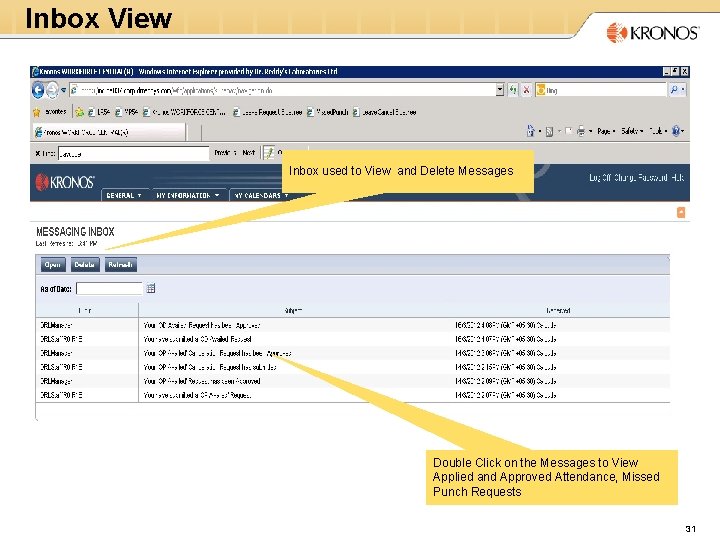Click the orange icon below the banner
The height and width of the screenshot is (540, 720).
click(x=681, y=212)
